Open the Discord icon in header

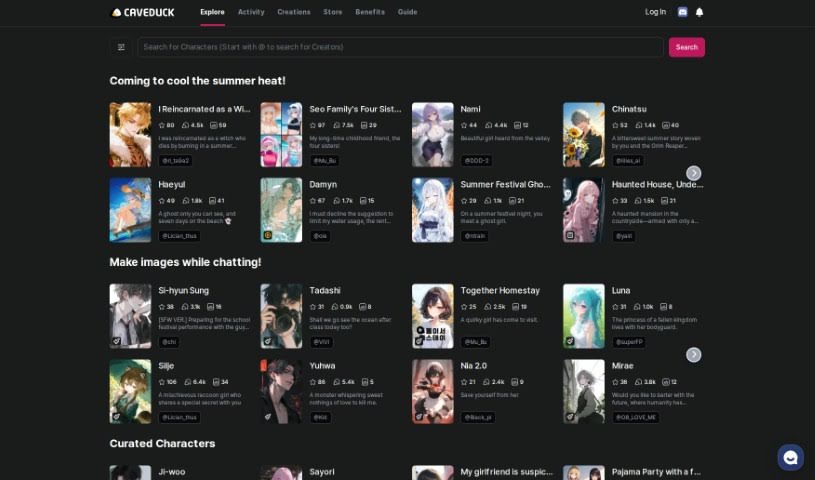pyautogui.click(x=682, y=12)
